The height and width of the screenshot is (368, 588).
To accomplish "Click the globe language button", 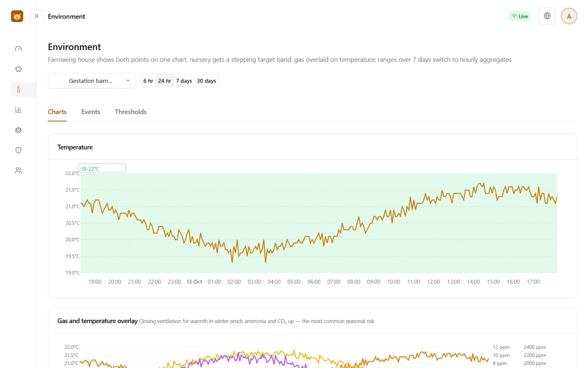I will pyautogui.click(x=547, y=16).
